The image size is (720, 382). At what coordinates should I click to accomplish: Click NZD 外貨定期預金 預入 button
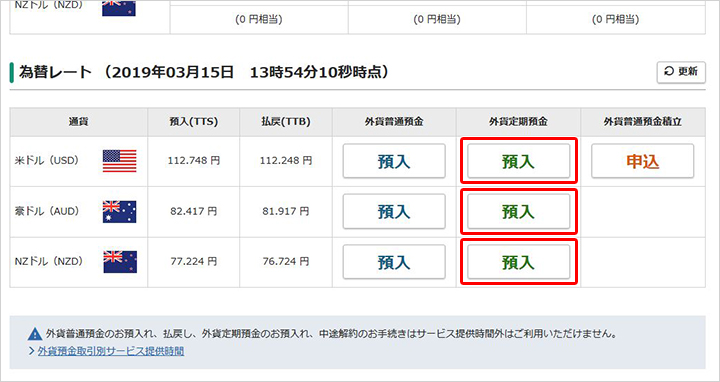click(x=518, y=262)
